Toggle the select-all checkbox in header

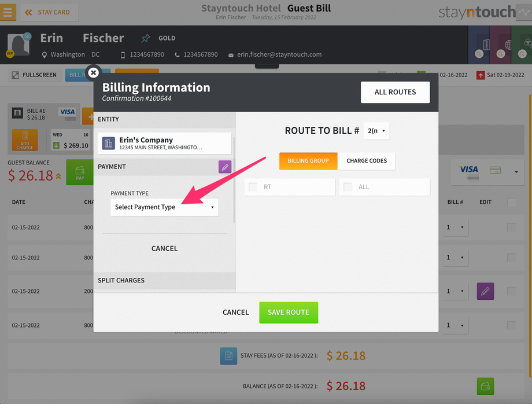[512, 203]
